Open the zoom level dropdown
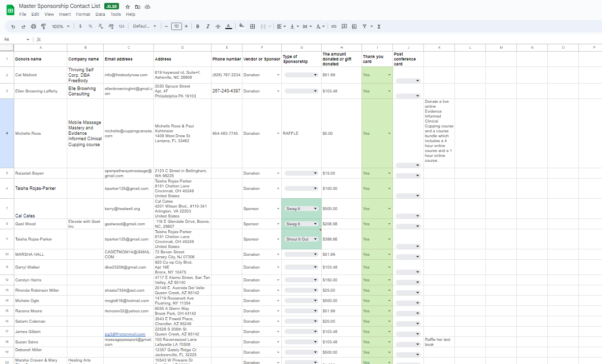Viewport: 602px width, 364px height. [x=60, y=27]
